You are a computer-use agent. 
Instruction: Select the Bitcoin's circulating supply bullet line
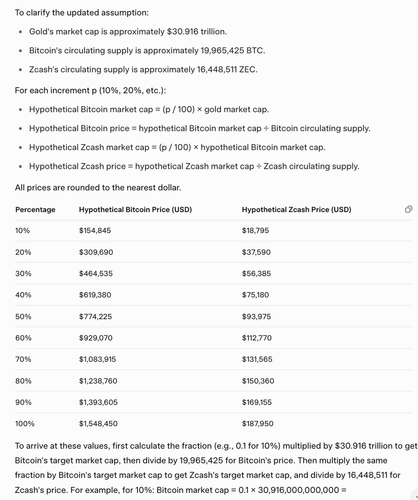[147, 51]
